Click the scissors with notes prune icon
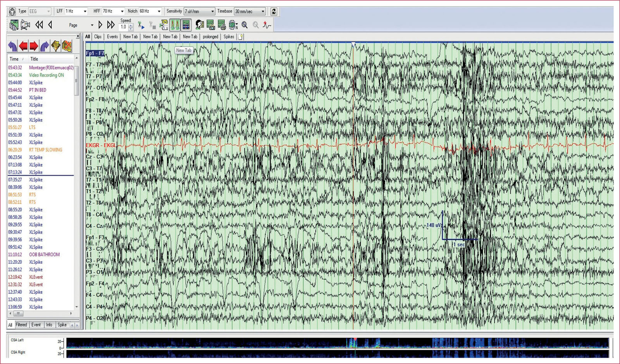The width and height of the screenshot is (620, 364). click(164, 25)
